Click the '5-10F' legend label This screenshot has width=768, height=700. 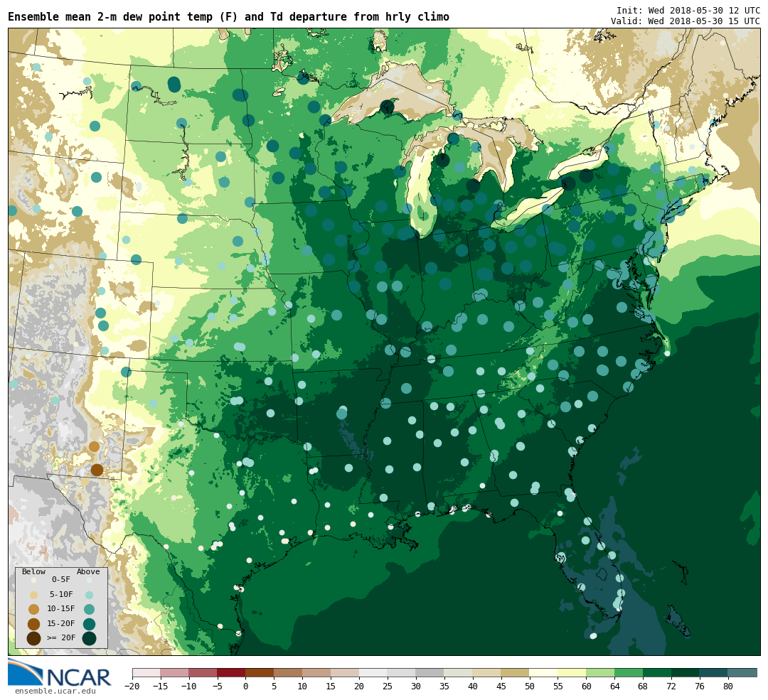[x=61, y=594]
